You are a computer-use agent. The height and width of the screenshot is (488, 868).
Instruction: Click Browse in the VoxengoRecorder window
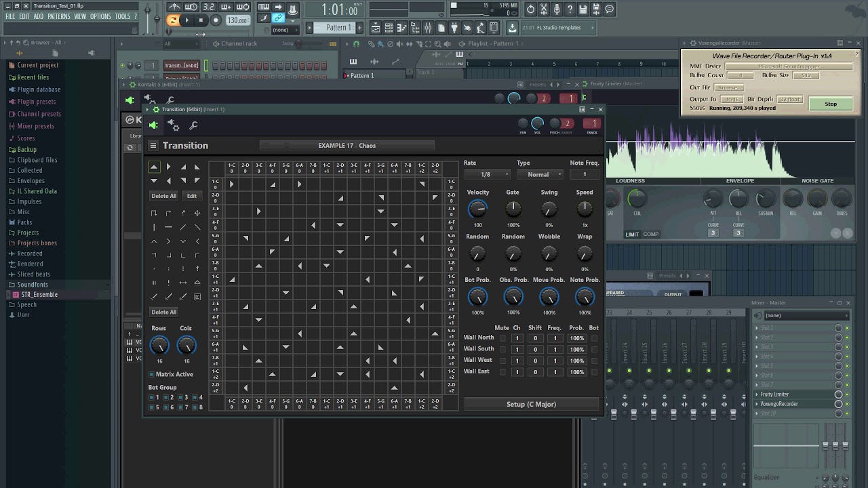[729, 87]
